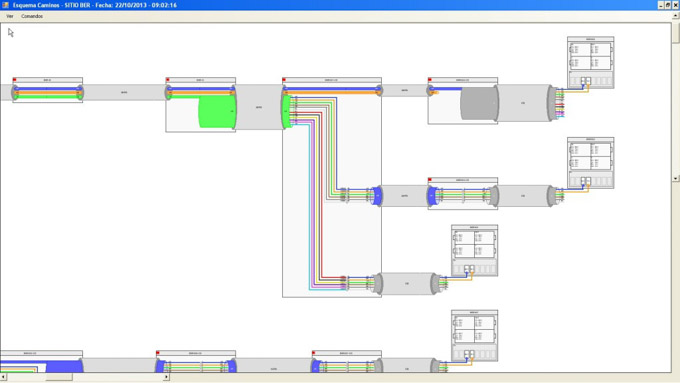Open the Ver menu

pos(10,16)
